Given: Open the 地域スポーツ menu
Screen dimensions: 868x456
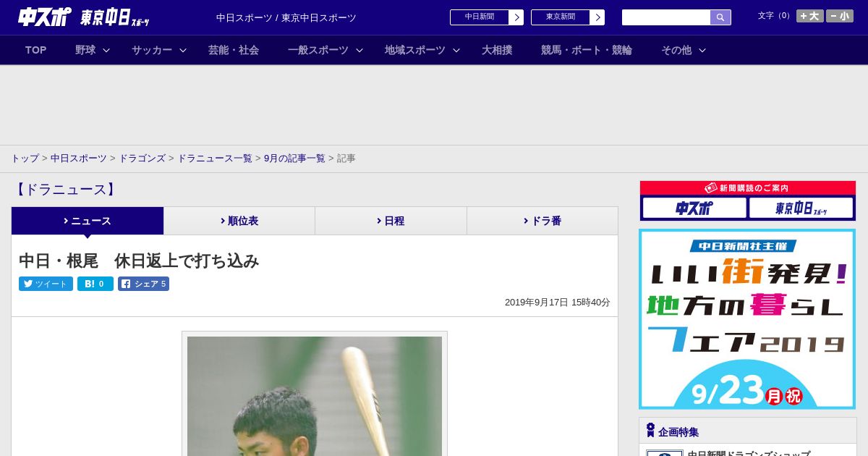Looking at the screenshot, I should click(x=415, y=50).
